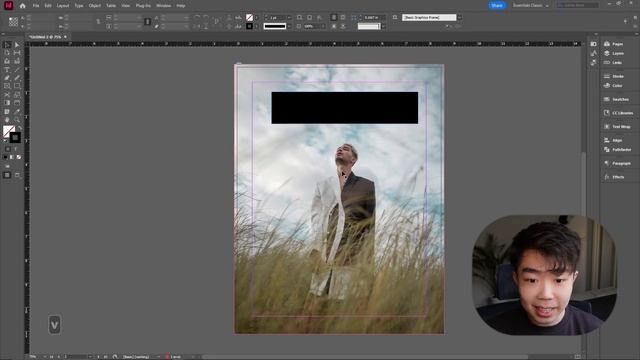
Task: Open the Layout menu
Action: click(63, 6)
